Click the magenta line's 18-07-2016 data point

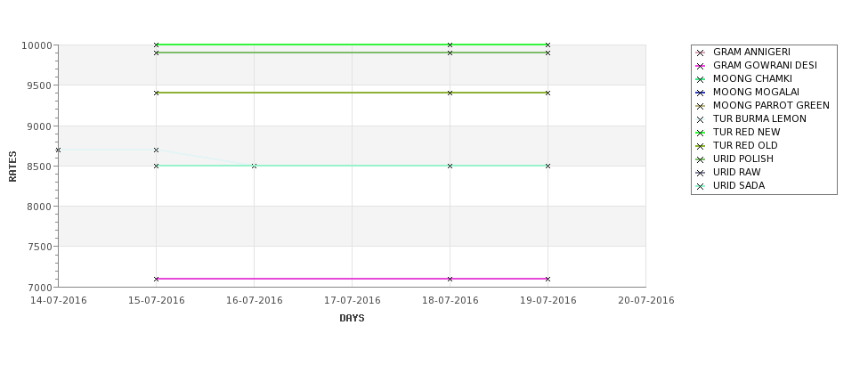[x=450, y=279]
